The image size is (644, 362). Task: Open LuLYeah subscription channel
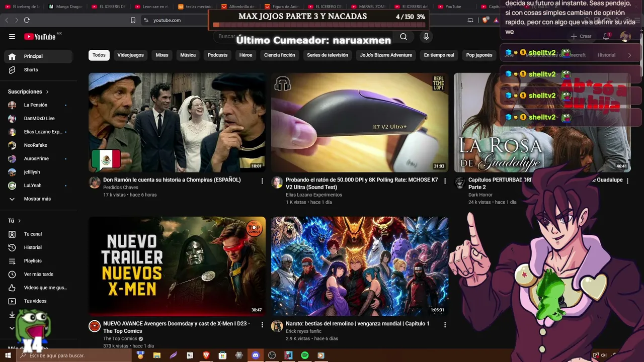pos(39,186)
